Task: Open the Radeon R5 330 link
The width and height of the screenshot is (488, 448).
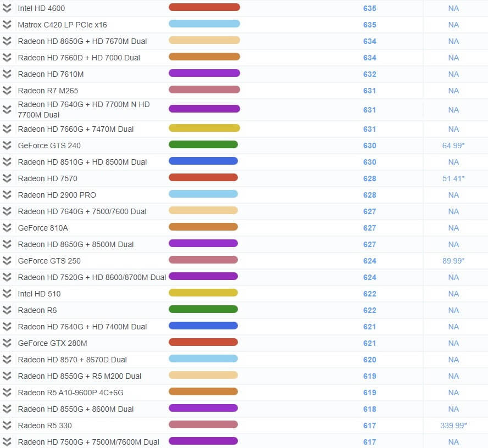Action: tap(45, 426)
